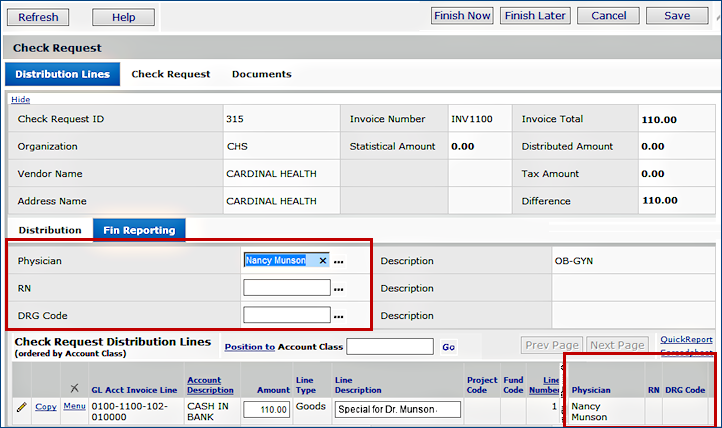Clear the Nancy Munson physician entry
The height and width of the screenshot is (428, 722).
[x=322, y=260]
